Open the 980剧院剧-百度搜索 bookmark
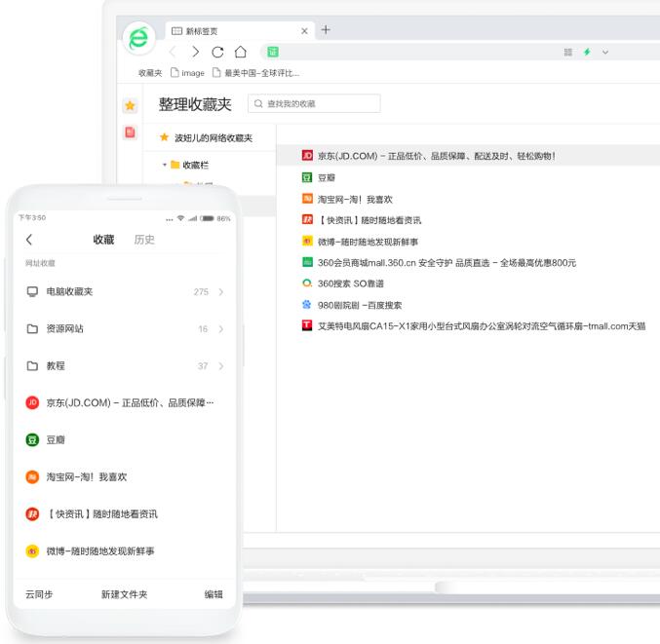The height and width of the screenshot is (644, 660). tap(360, 305)
